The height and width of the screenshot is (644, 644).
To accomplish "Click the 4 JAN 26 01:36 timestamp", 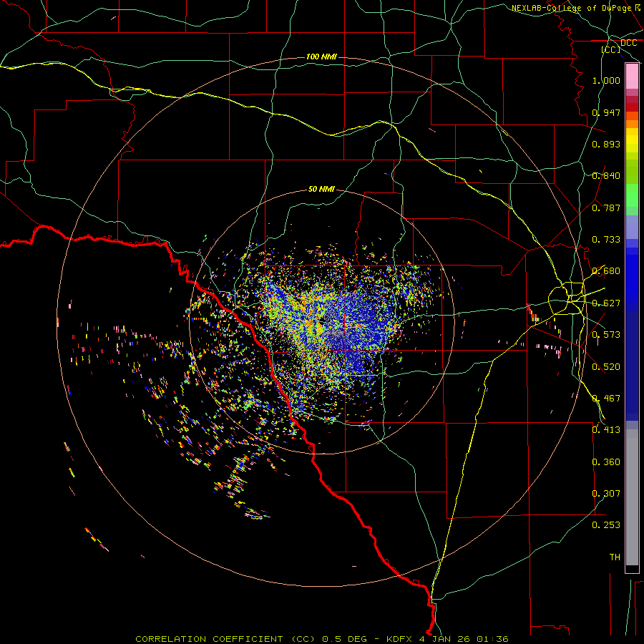I will [x=464, y=639].
